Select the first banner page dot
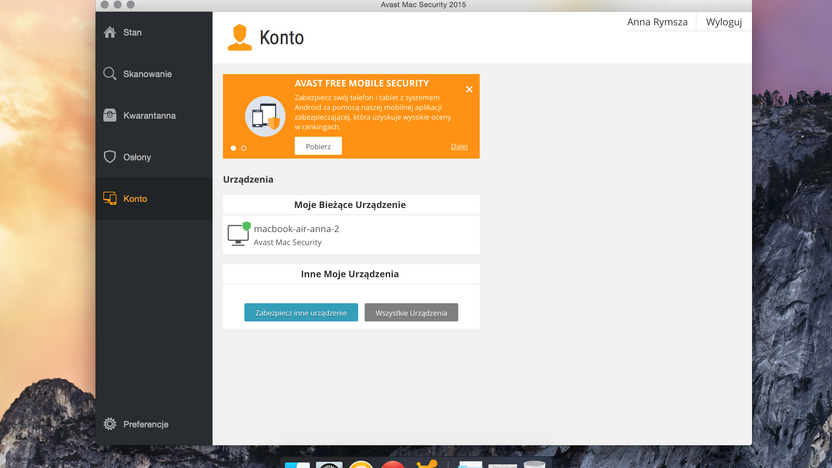Image resolution: width=832 pixels, height=468 pixels. tap(233, 148)
